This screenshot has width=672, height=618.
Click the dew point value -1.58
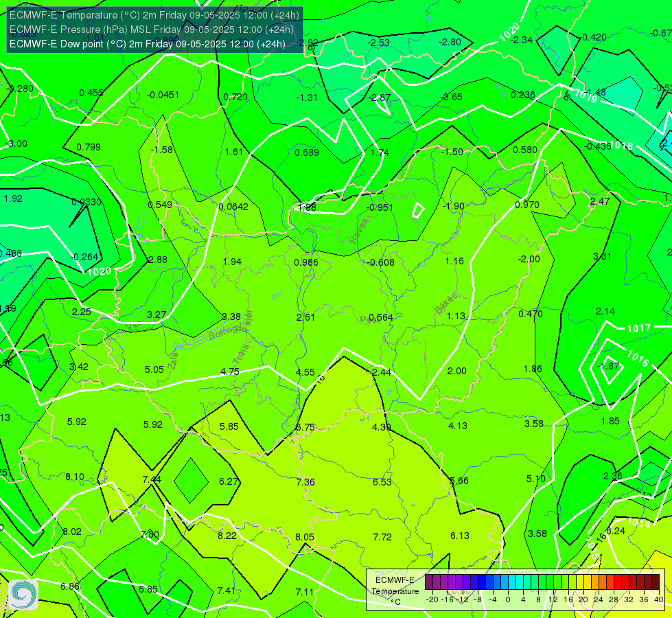pyautogui.click(x=161, y=150)
